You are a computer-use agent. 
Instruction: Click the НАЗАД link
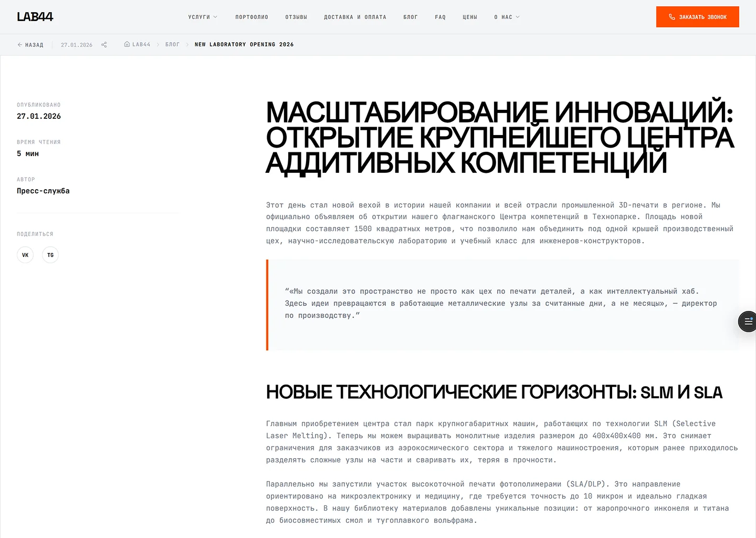[x=34, y=45]
